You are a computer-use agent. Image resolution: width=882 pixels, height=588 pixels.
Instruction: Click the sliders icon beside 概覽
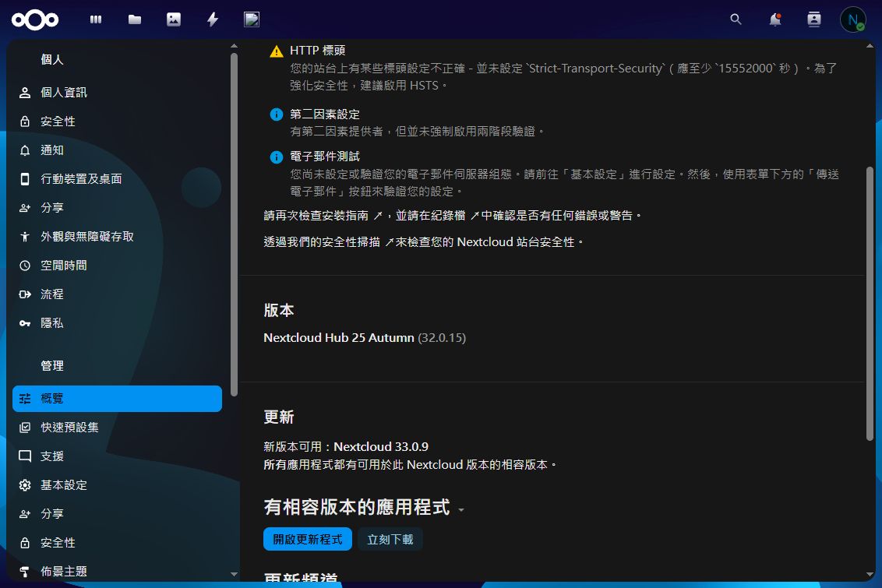[x=25, y=399]
